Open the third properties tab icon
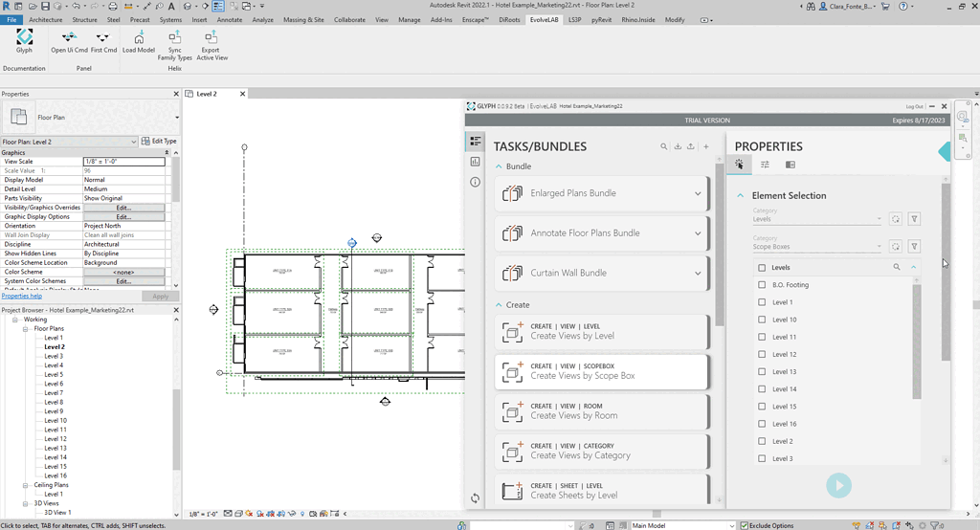 coord(791,165)
